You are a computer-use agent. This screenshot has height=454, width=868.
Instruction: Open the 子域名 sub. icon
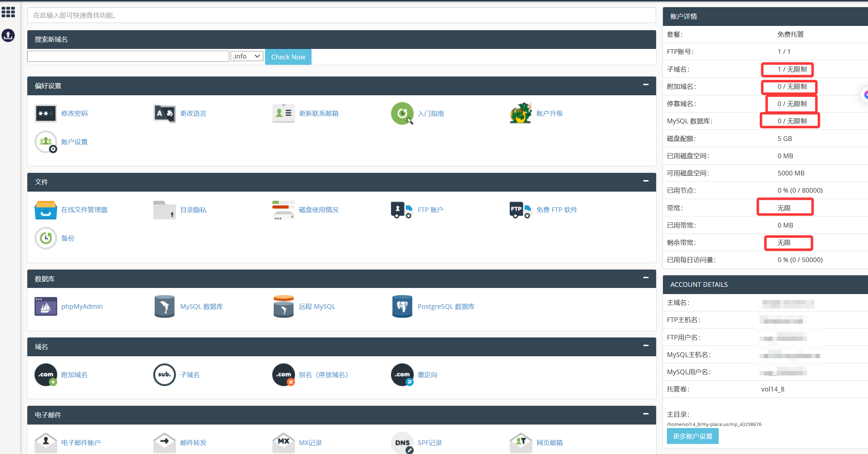click(164, 375)
